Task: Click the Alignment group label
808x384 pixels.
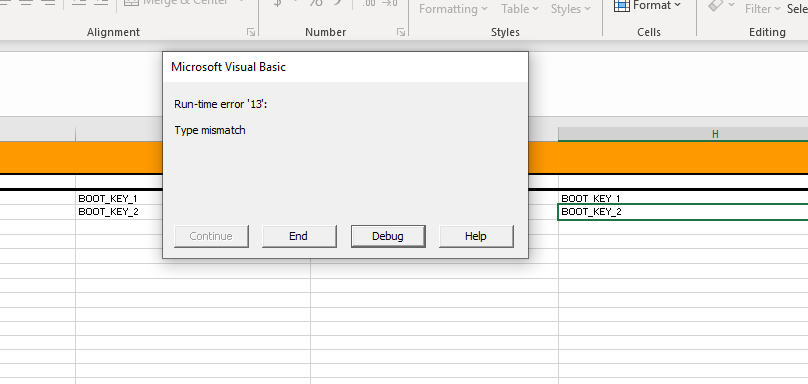Action: click(x=113, y=32)
